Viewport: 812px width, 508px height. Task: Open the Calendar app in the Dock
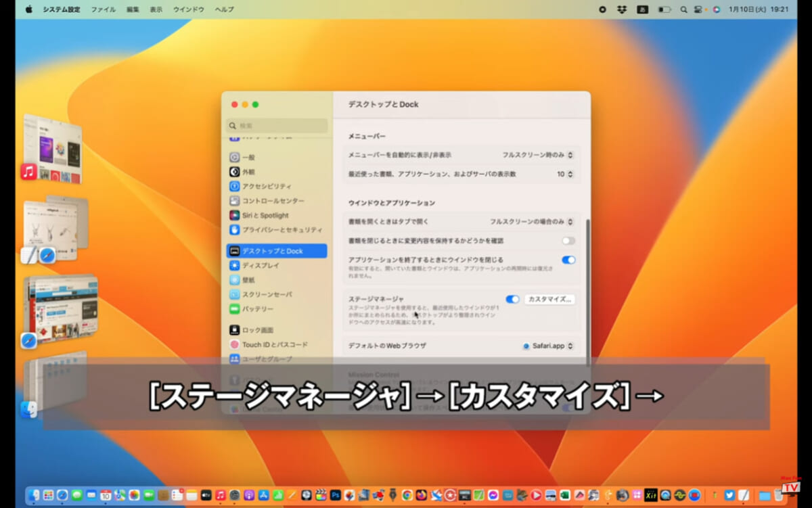tap(106, 495)
